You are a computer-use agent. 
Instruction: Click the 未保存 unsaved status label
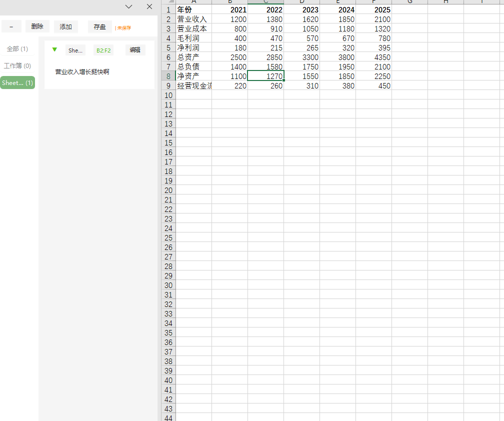(124, 28)
